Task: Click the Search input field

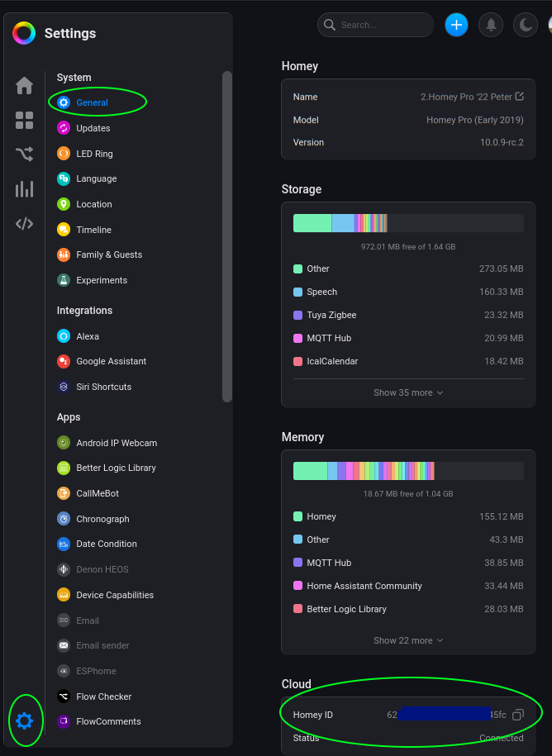Action: pos(375,25)
